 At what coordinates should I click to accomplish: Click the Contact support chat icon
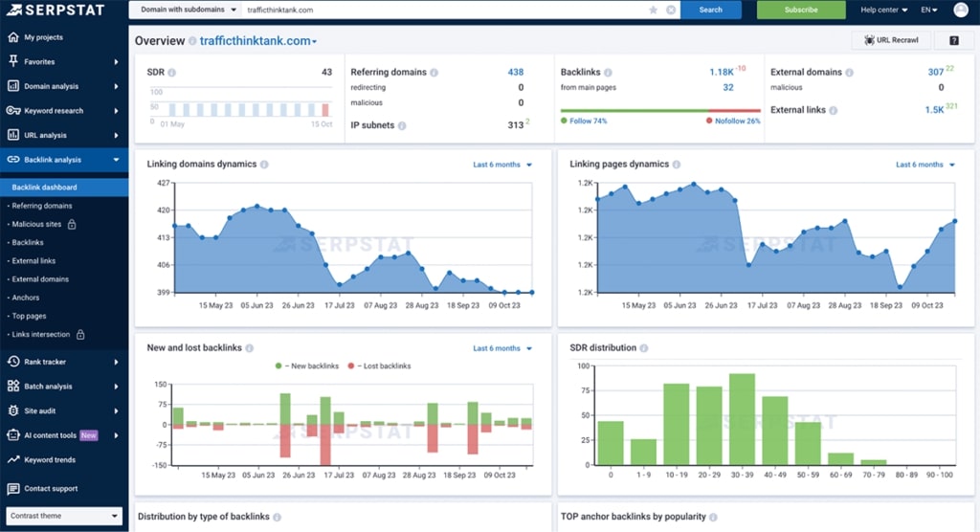pos(13,488)
